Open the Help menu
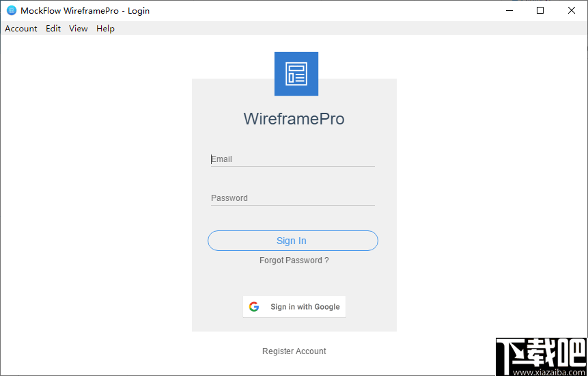588x376 pixels. coord(105,29)
